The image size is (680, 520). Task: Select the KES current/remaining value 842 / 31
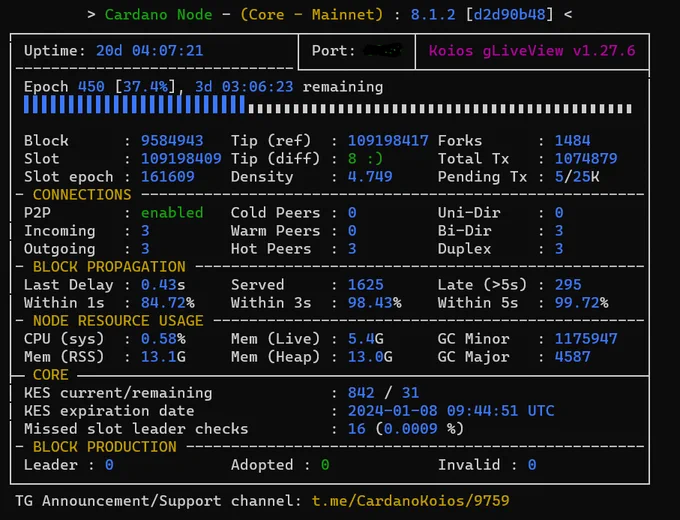point(383,393)
